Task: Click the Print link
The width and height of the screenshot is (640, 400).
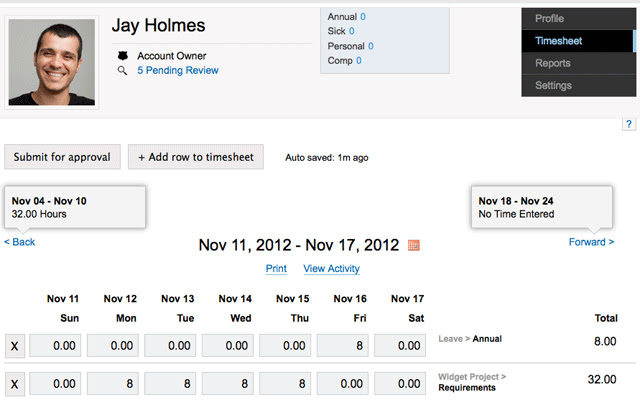Action: 276,269
